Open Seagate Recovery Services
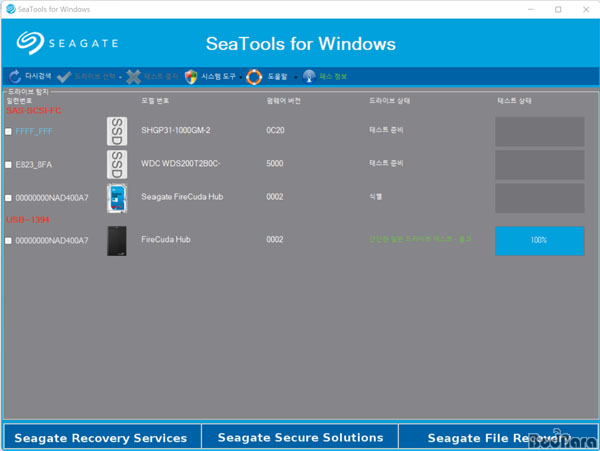Screen dimensions: 600x451 (x=101, y=438)
